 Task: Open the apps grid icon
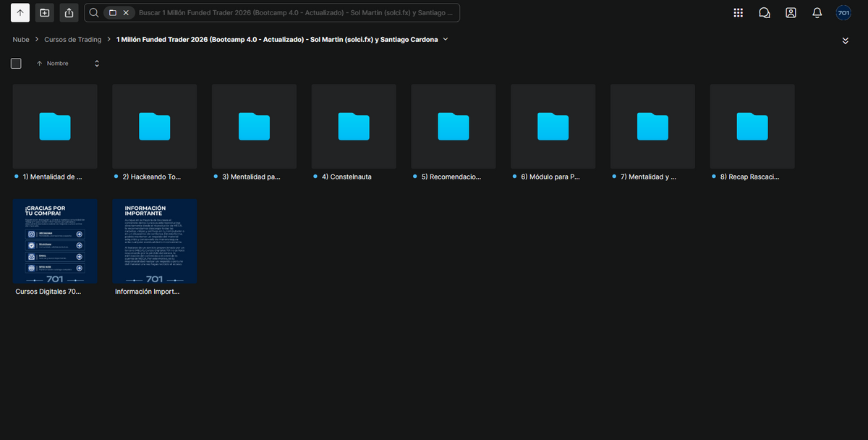(x=738, y=12)
